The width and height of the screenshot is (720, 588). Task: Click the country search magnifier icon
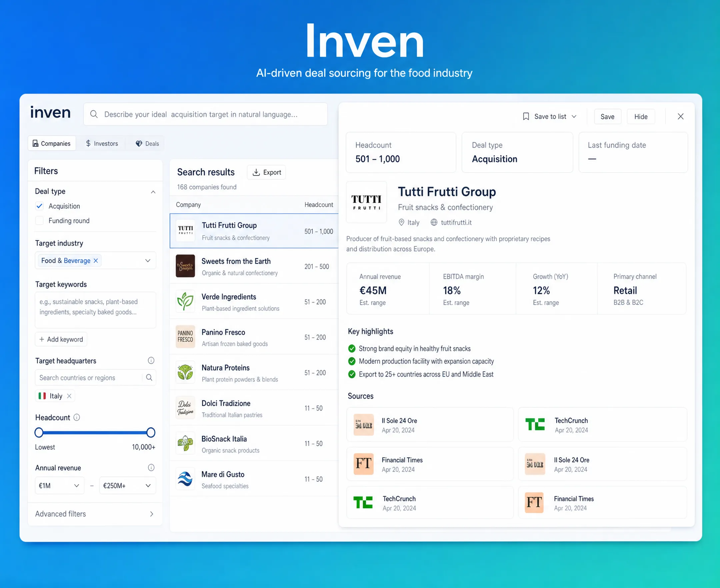(x=149, y=377)
